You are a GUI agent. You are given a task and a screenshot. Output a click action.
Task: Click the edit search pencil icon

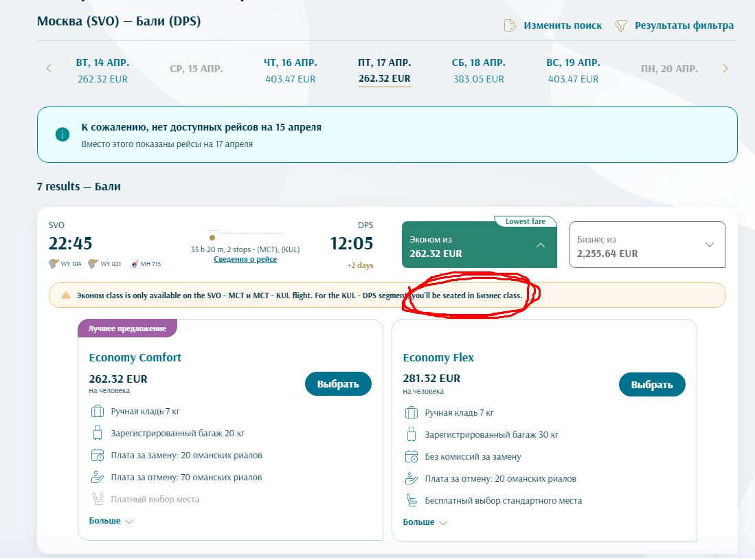coord(510,25)
